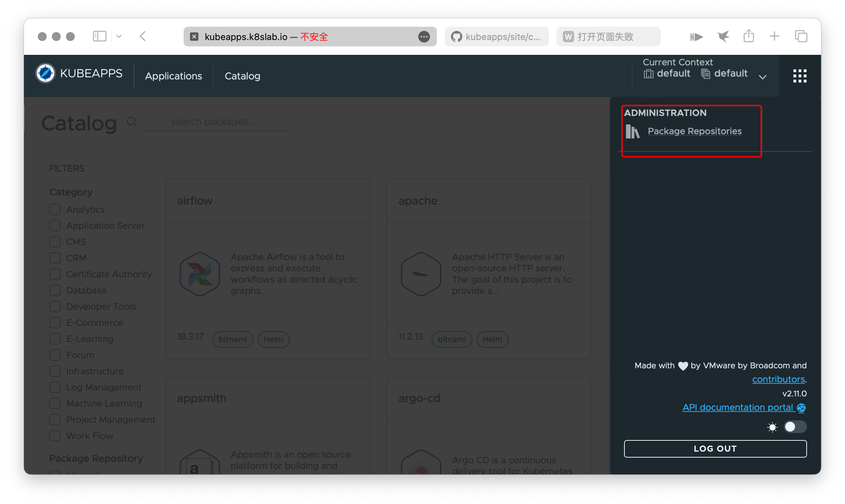
Task: Switch to kubeapps/site GitHub tab
Action: tap(496, 37)
